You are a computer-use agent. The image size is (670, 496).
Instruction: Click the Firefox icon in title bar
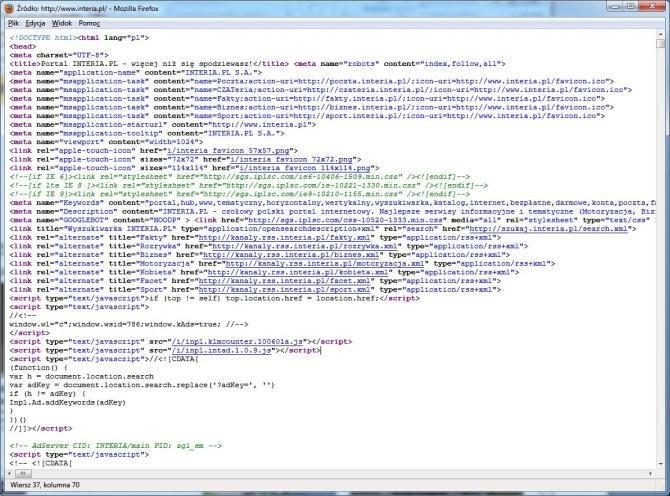9,8
